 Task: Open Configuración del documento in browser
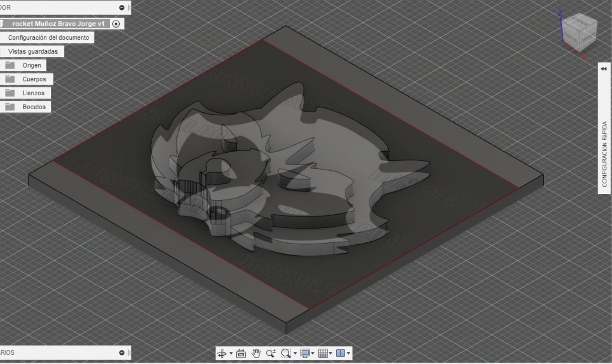point(48,37)
